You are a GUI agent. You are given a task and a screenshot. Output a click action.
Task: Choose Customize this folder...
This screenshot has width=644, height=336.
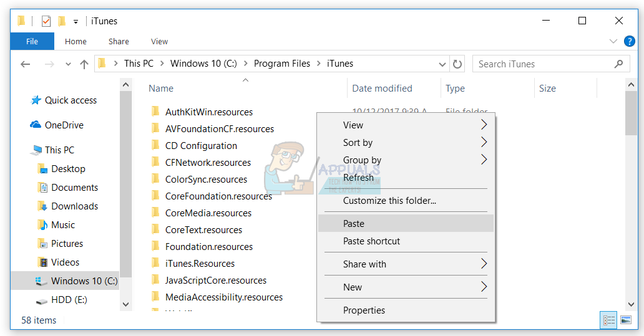coord(406,201)
